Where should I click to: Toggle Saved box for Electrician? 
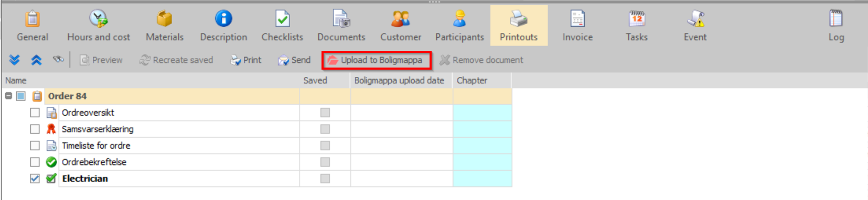[325, 179]
